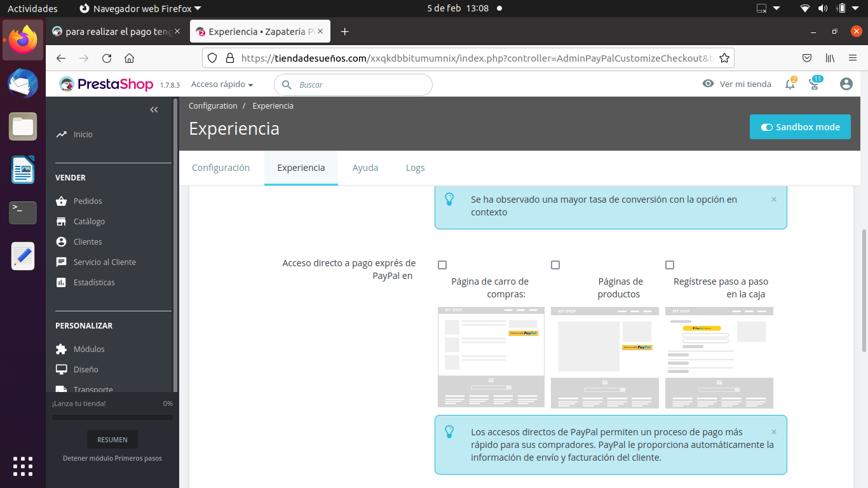Screen dimensions: 868x488
Task: Open the text editor dock icon
Action: 23,256
